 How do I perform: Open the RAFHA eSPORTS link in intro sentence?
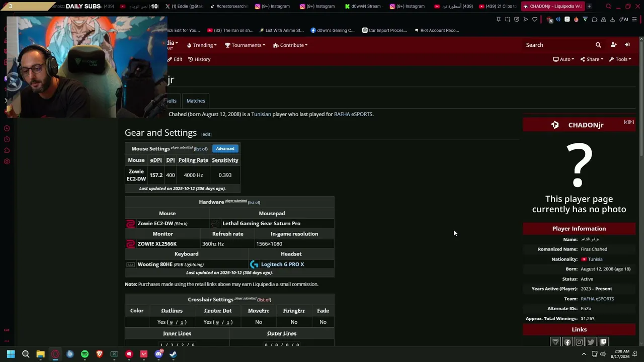pos(353,114)
